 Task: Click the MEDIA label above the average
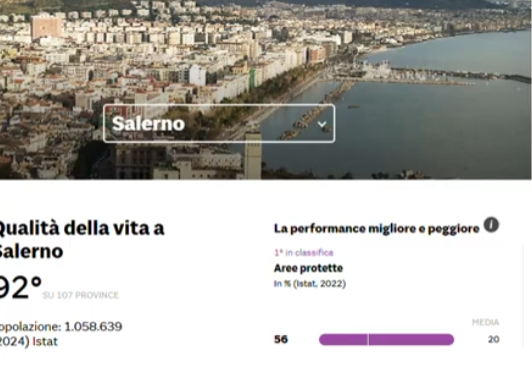pos(486,322)
